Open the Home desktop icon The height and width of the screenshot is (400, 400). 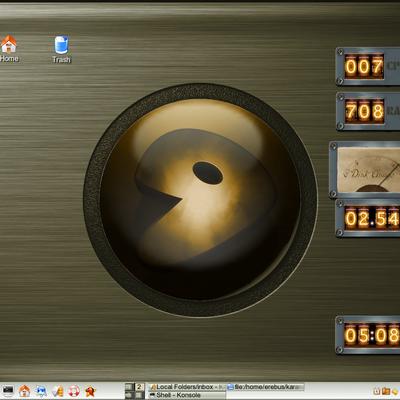point(9,48)
